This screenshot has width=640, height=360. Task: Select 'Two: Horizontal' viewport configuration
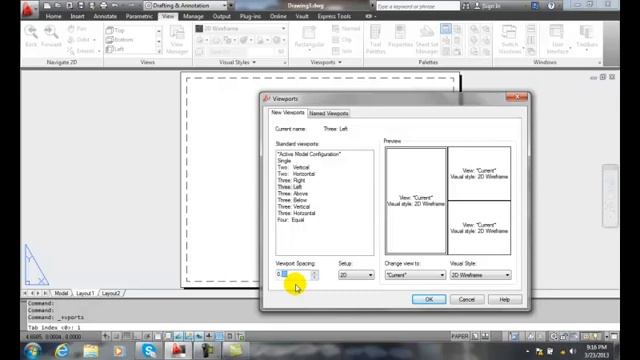[296, 174]
